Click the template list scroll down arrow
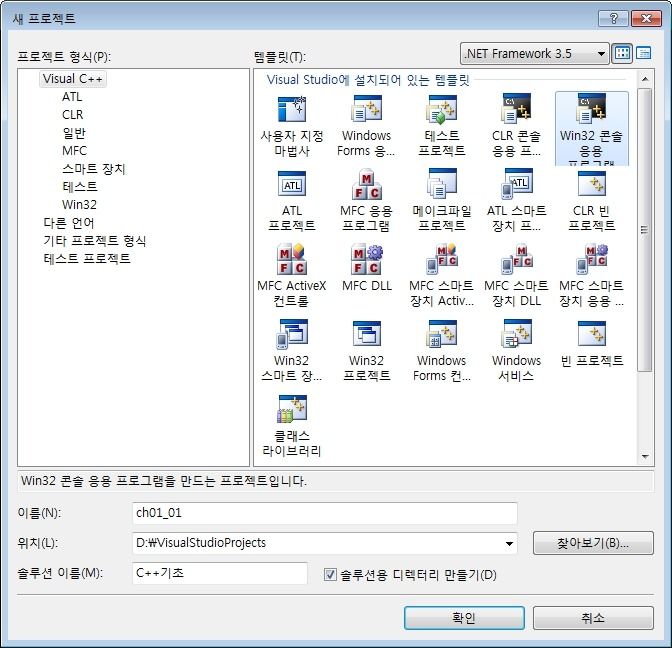The image size is (672, 648). [x=645, y=457]
